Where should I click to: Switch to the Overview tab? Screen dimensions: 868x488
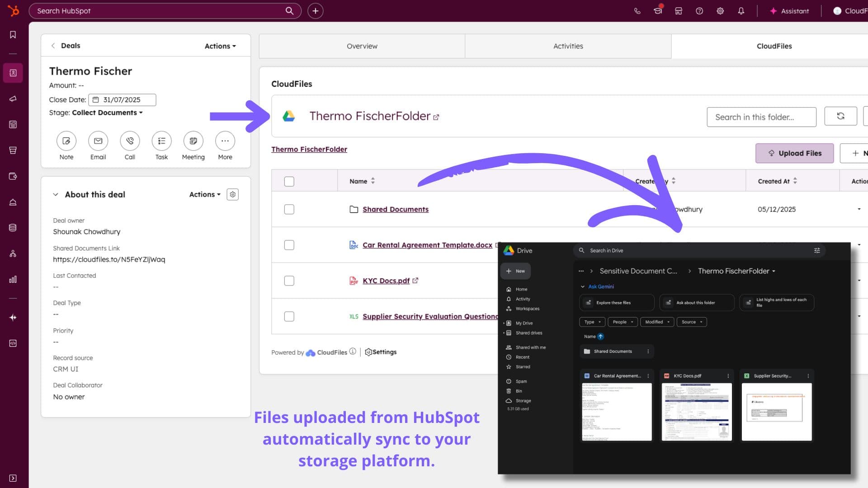pos(362,46)
